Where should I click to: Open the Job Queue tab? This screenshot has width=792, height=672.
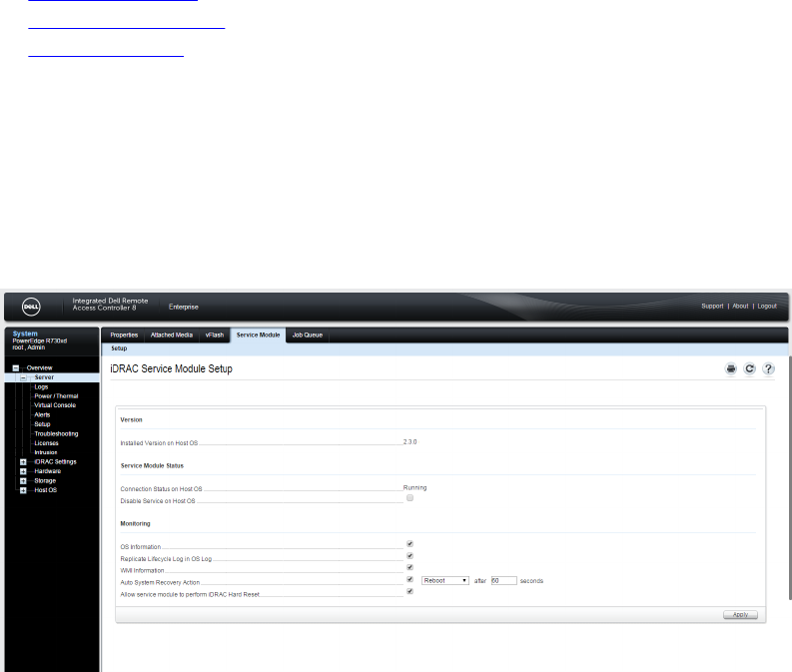tap(307, 336)
